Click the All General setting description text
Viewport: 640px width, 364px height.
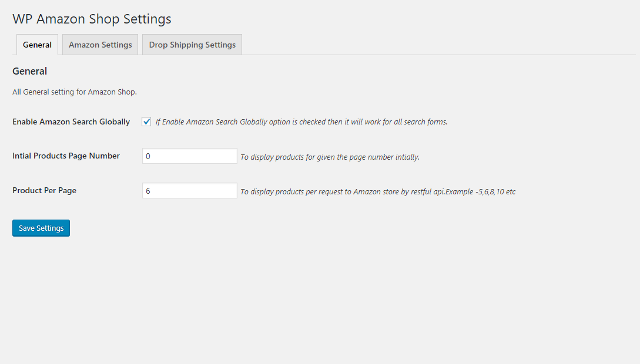(75, 92)
